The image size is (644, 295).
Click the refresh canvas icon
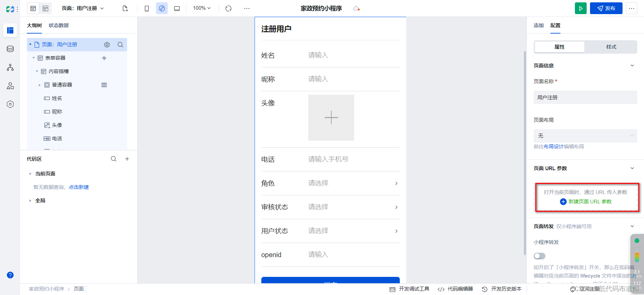pyautogui.click(x=228, y=8)
